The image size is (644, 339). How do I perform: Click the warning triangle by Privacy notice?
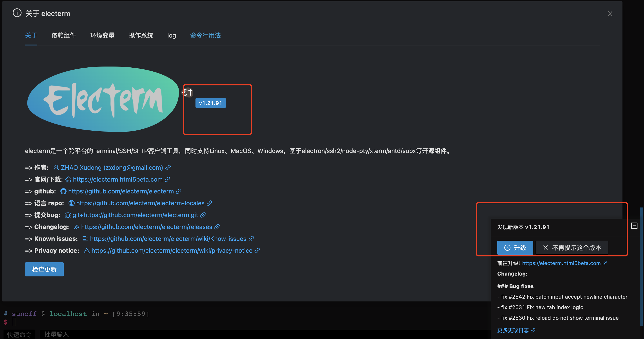(x=87, y=251)
